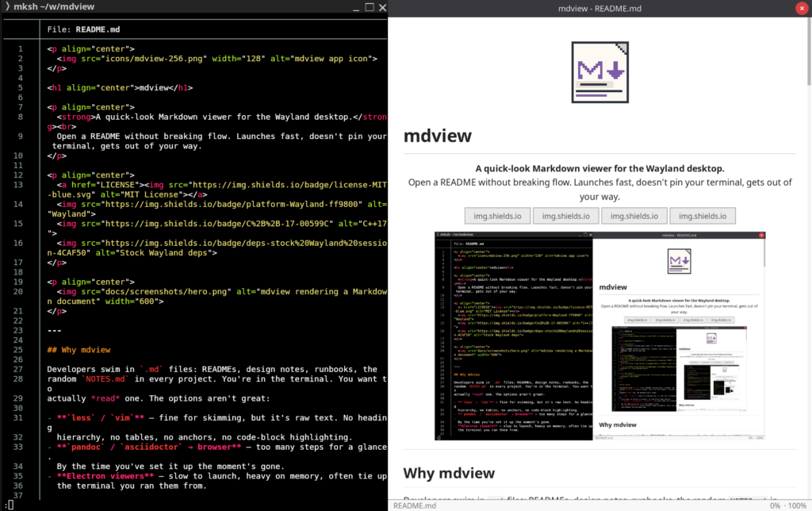Open the hero screenshot image in mdview

pyautogui.click(x=599, y=336)
